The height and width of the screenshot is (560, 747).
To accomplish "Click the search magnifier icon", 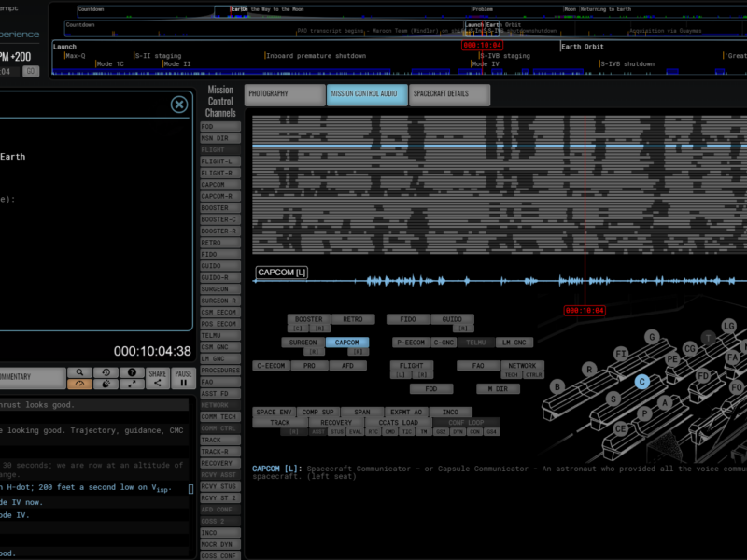I will [79, 372].
